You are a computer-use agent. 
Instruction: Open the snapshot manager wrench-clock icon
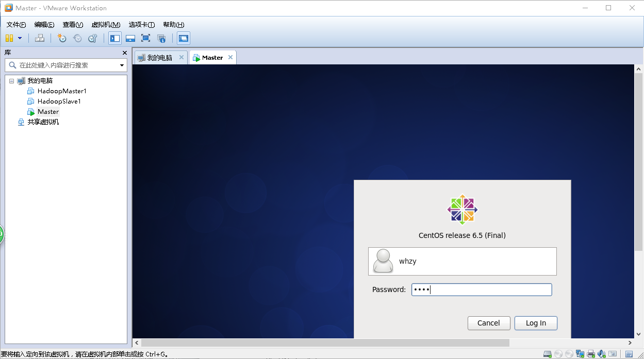coord(93,38)
